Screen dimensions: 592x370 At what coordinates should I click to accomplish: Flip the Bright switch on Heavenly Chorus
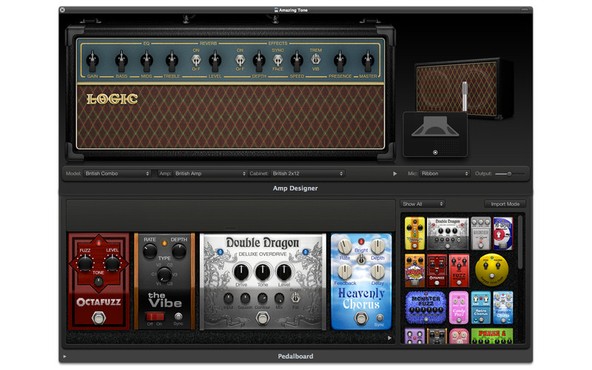click(x=361, y=259)
